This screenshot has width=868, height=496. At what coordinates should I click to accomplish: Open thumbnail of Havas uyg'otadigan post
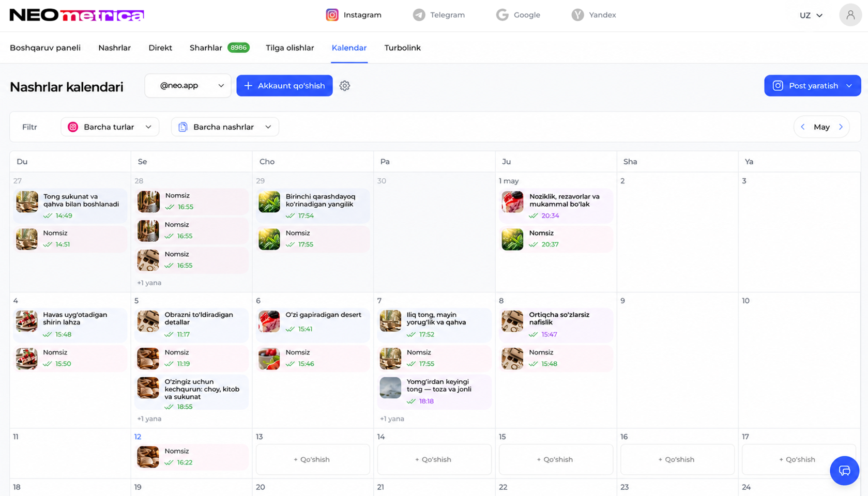[x=27, y=321]
